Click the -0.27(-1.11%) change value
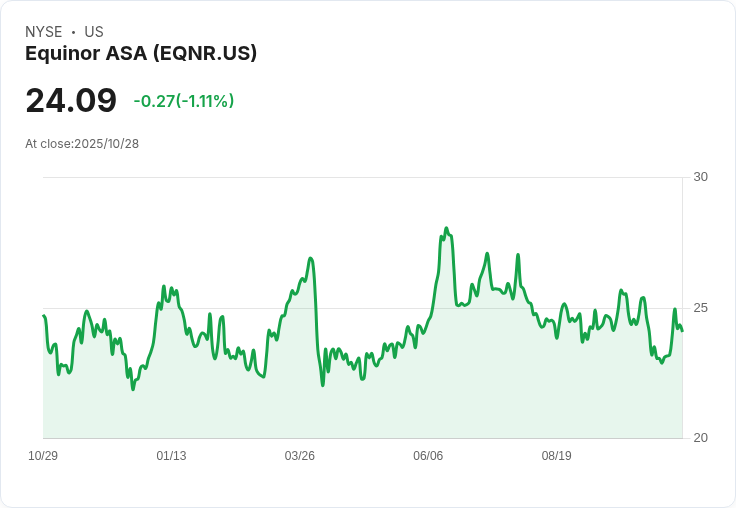Image resolution: width=736 pixels, height=508 pixels. click(x=184, y=101)
